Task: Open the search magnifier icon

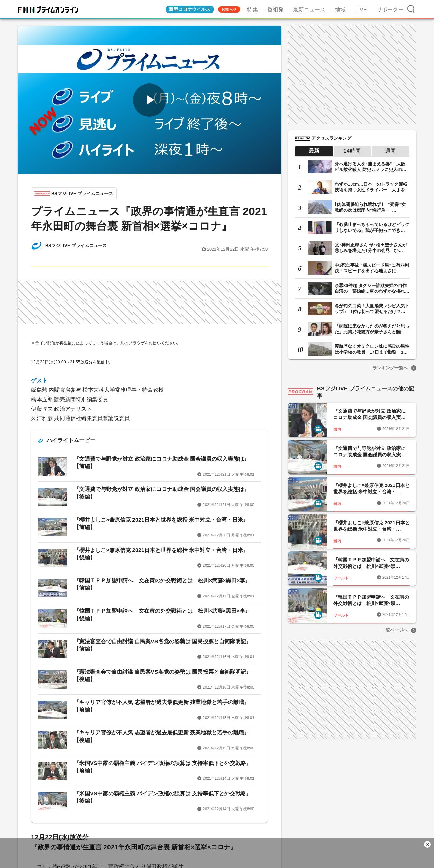Action: (x=411, y=9)
